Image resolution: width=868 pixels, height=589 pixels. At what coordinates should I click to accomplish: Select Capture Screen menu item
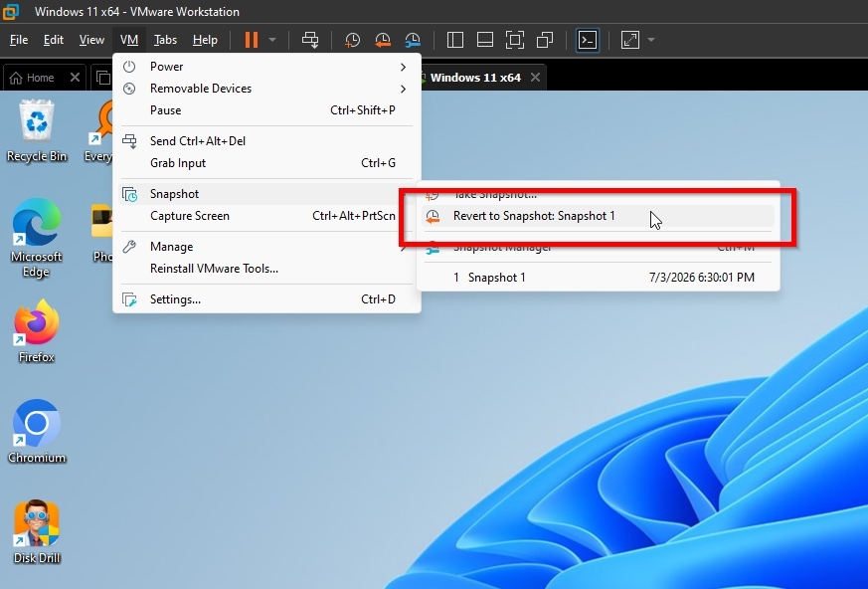coord(266,216)
